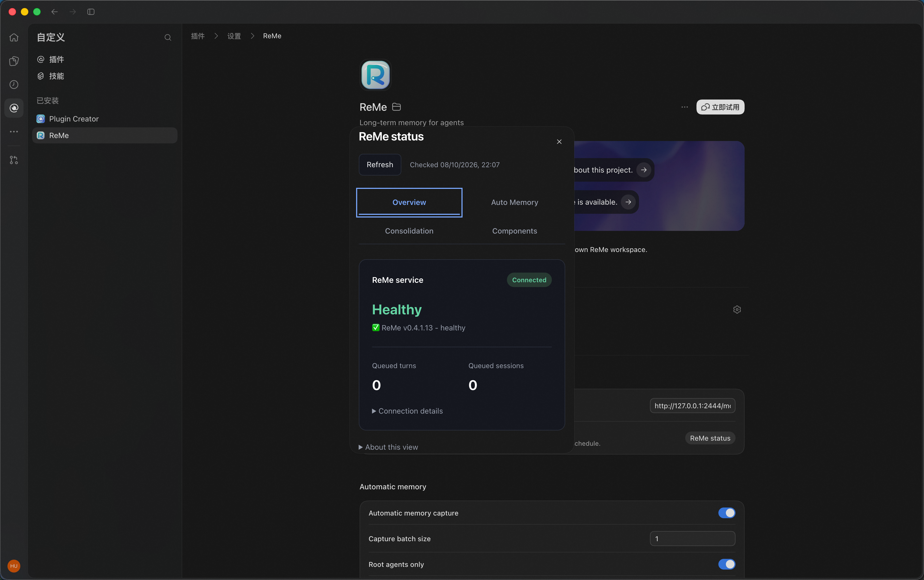Open the Consolidation tab

click(x=409, y=231)
